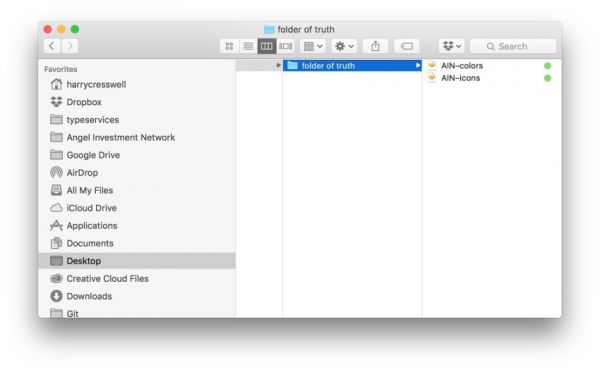Click the Search field
The image size is (600, 372).
point(513,46)
